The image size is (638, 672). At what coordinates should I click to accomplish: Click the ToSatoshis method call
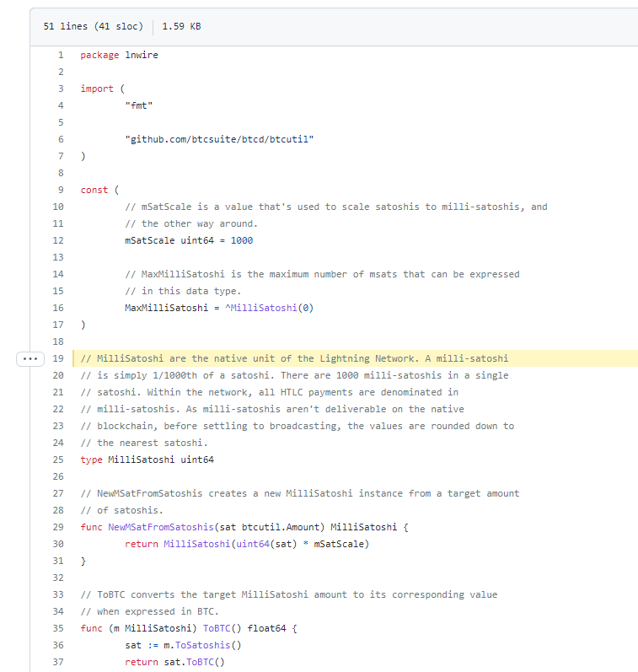[x=208, y=645]
